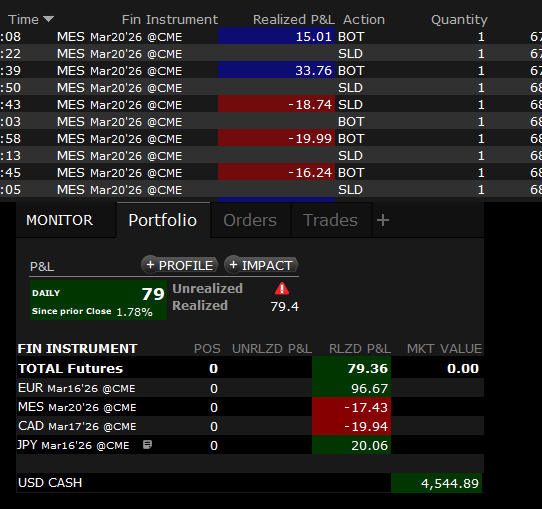Click the EUR realized P&L 96.67 cell
Image resolution: width=542 pixels, height=509 pixels.
click(x=352, y=388)
